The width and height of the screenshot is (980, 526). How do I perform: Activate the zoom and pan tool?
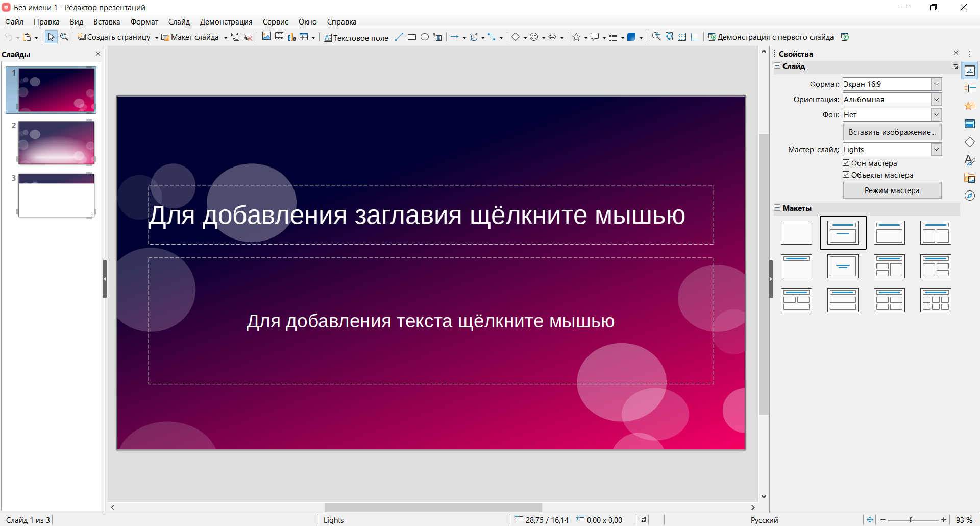(64, 37)
